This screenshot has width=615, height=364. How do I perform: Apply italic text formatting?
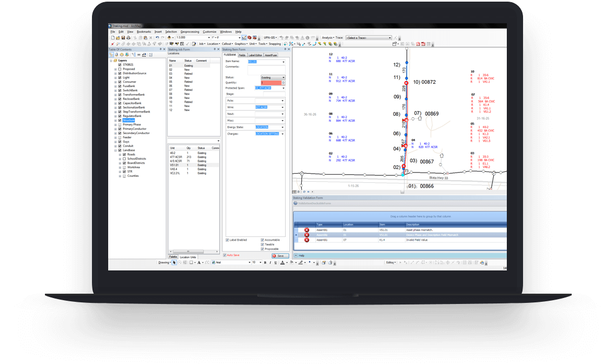click(x=270, y=262)
